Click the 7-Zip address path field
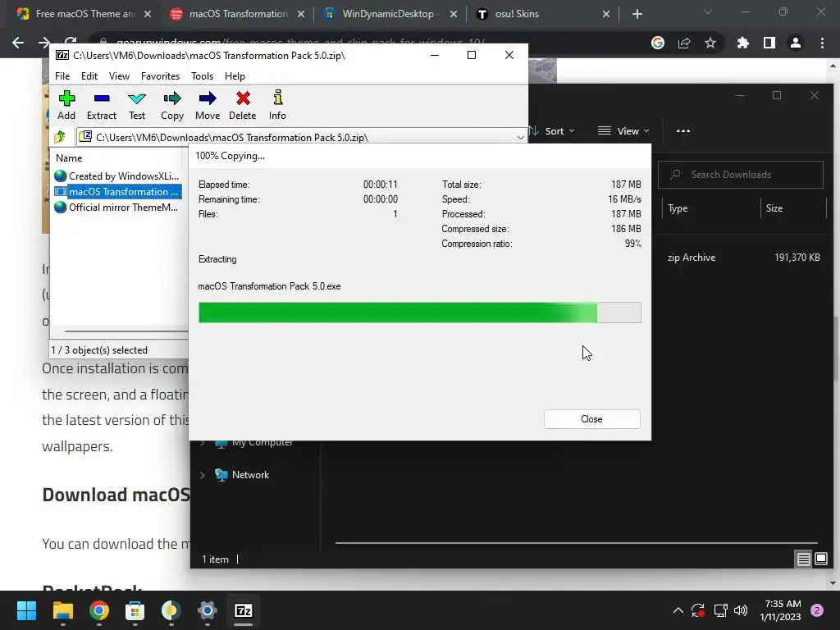Screen dimensions: 840x630 coord(302,138)
